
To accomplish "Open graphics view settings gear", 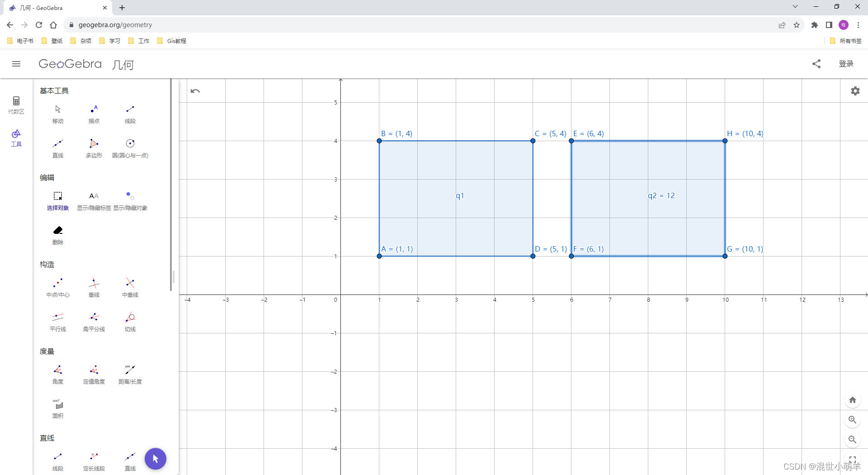I will [855, 91].
